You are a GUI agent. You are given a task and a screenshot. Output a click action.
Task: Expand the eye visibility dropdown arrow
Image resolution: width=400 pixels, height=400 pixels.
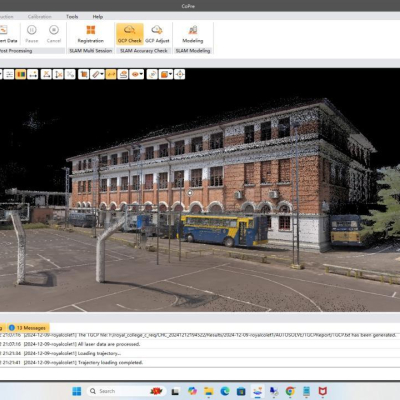click(142, 74)
